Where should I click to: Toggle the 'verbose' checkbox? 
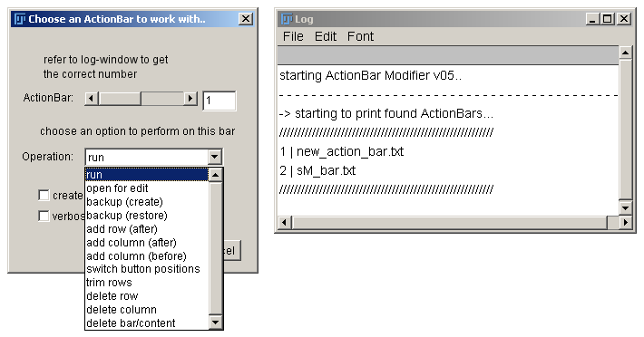click(44, 216)
